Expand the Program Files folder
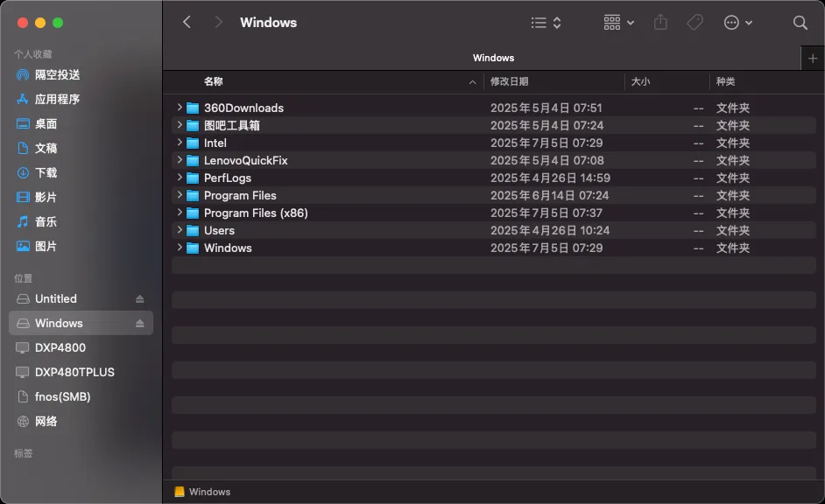This screenshot has width=825, height=504. tap(180, 194)
